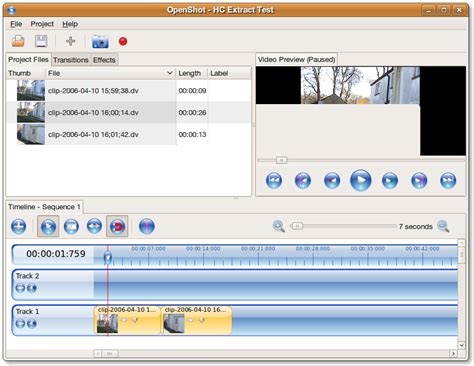Add a new track with plus button
The image size is (474, 366).
(18, 226)
